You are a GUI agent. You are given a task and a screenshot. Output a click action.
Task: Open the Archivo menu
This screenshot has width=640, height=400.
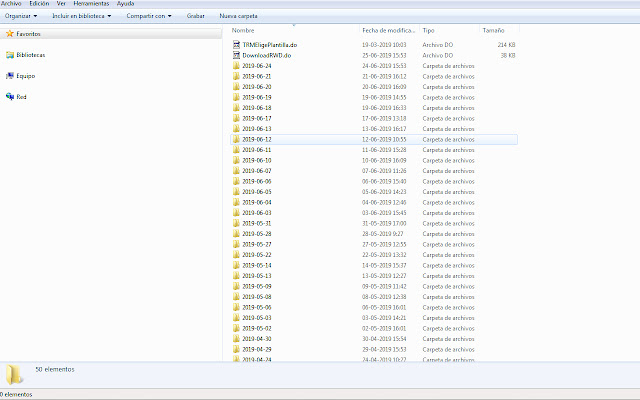(11, 4)
